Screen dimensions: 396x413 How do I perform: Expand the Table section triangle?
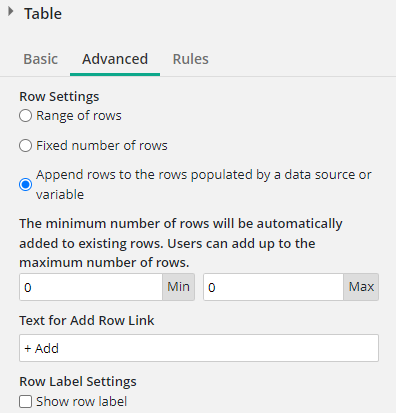point(11,12)
